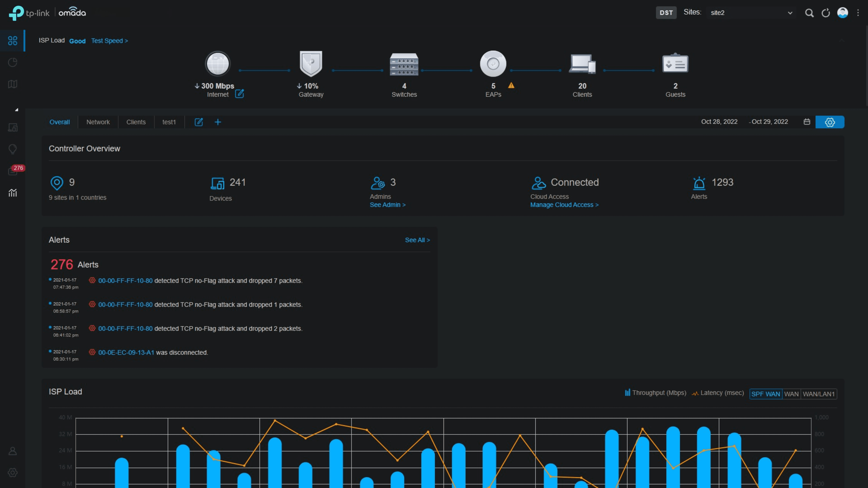Select the Insight lightbulb icon
The image size is (868, 488).
point(12,149)
